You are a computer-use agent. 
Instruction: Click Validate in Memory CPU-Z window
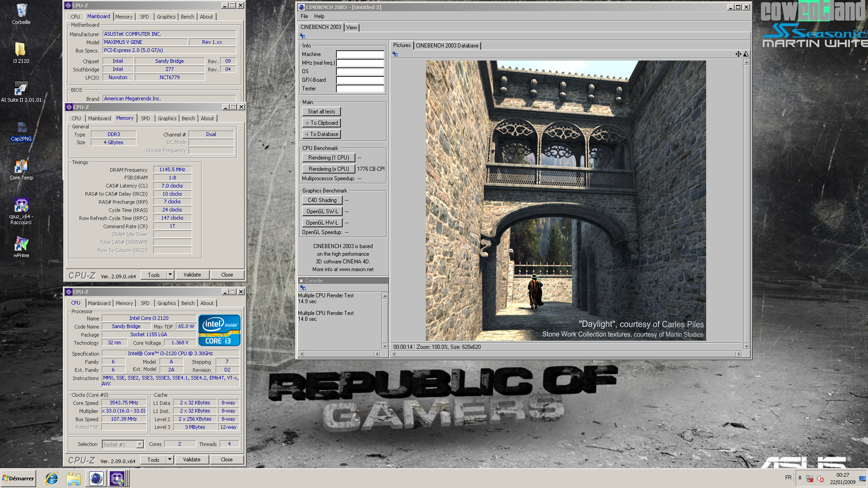pos(192,275)
